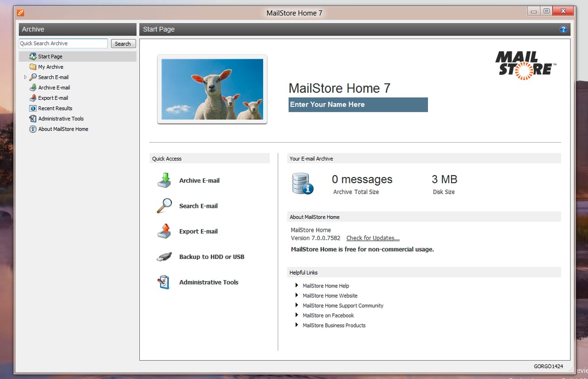588x379 pixels.
Task: Click the Search E-mail quick access link
Action: pos(199,206)
